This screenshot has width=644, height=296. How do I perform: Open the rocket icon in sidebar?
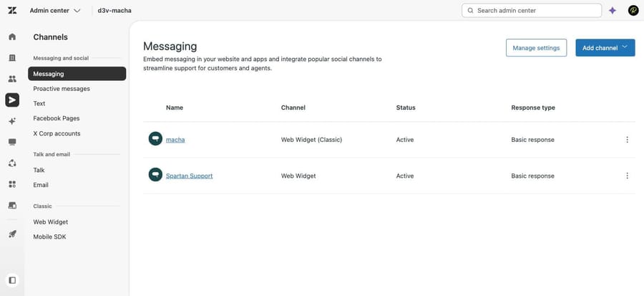(12, 234)
